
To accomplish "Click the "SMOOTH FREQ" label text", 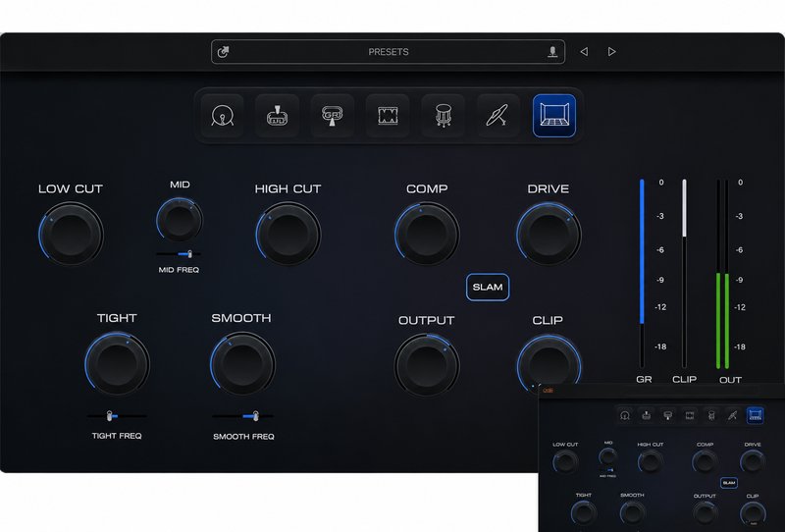I will pyautogui.click(x=243, y=437).
